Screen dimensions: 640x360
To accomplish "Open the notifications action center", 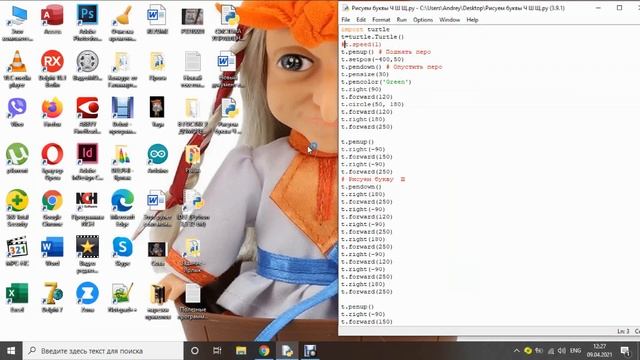I will pos(625,351).
